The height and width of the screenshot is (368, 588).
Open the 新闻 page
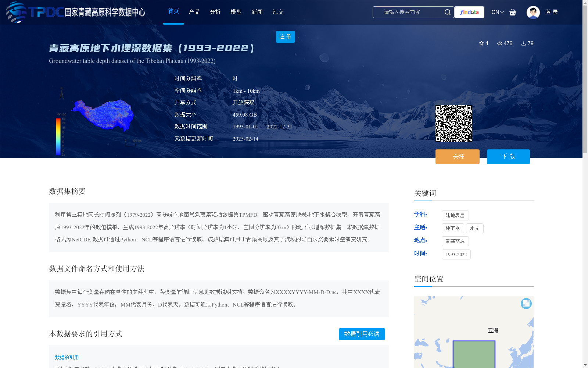257,12
